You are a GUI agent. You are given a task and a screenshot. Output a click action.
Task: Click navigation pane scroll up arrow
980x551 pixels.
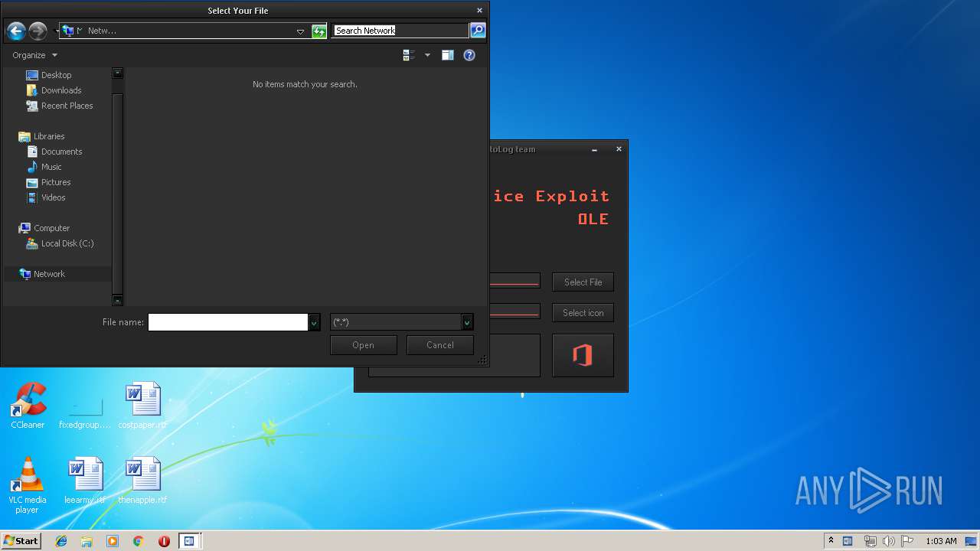click(117, 73)
